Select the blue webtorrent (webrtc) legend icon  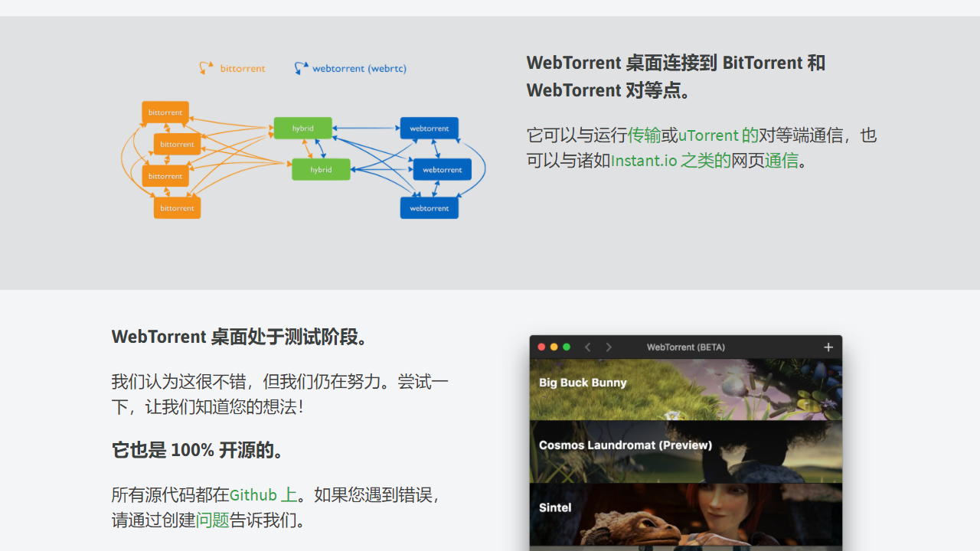pos(300,67)
